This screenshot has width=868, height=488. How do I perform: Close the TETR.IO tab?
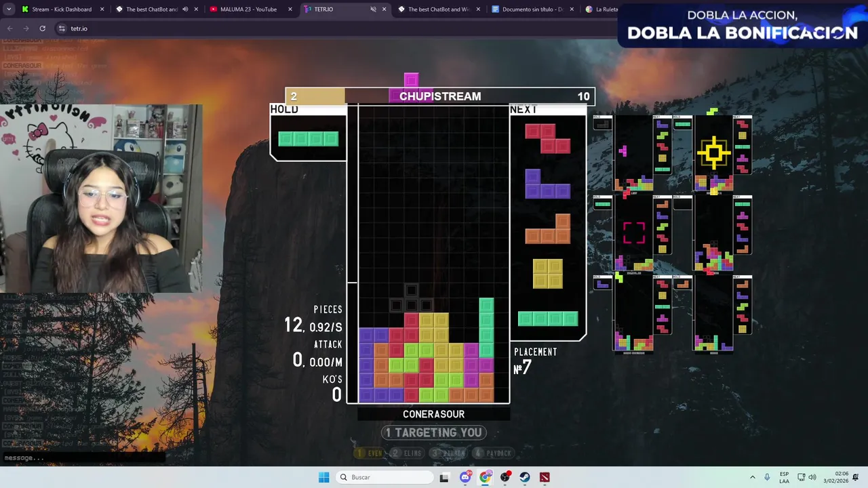coord(384,9)
